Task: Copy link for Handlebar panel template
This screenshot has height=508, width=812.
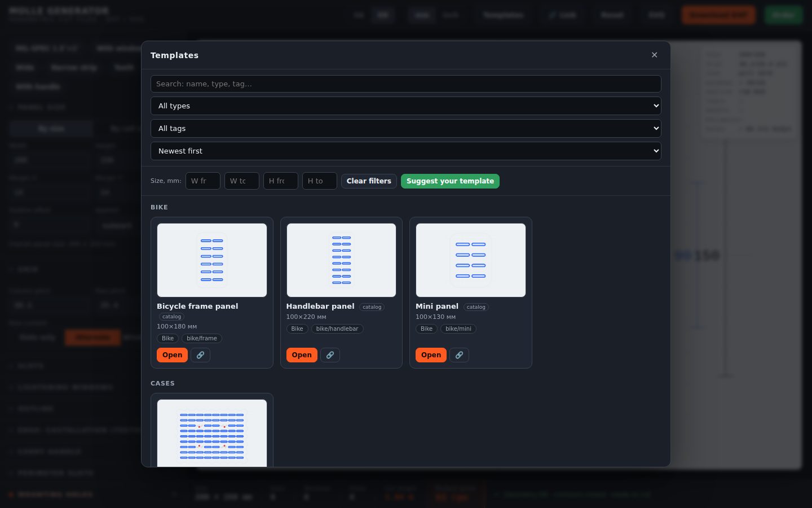Action: [330, 355]
